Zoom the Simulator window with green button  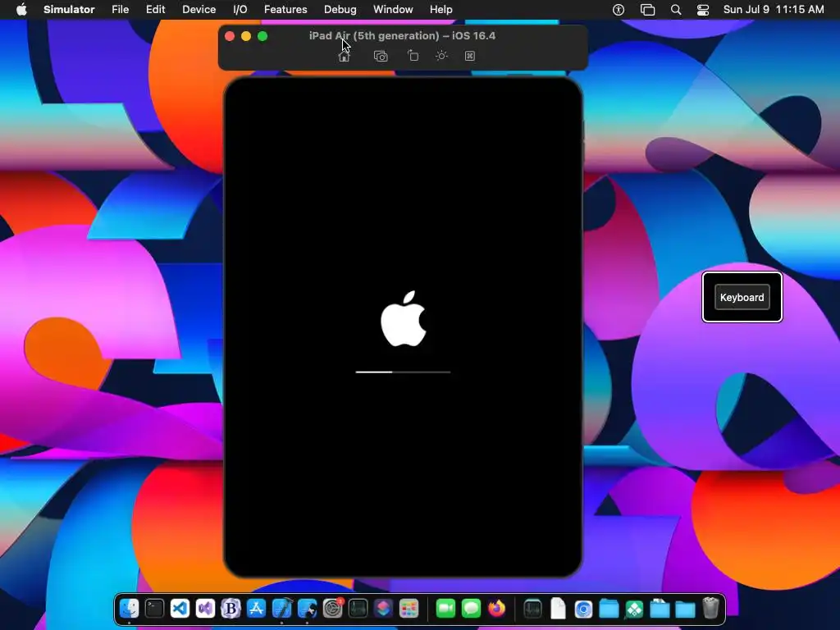(x=262, y=36)
